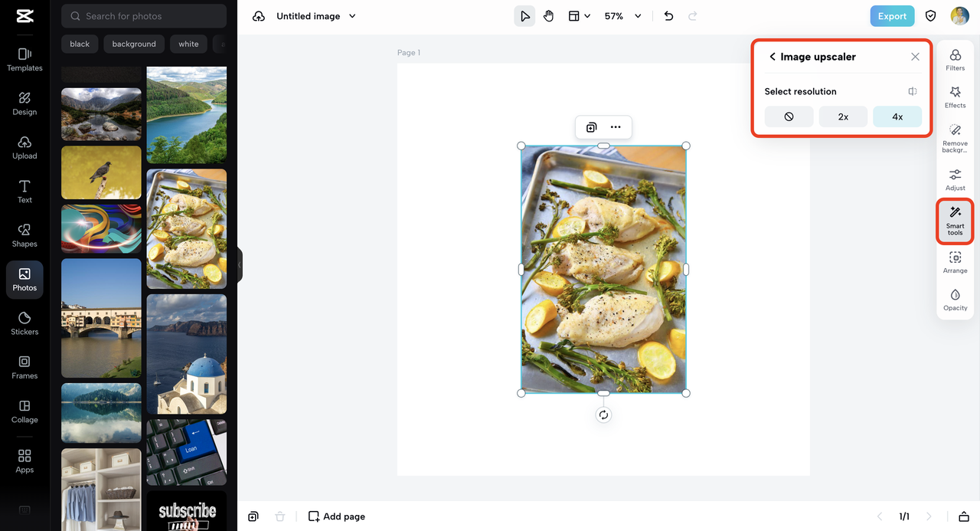Go to the next page arrow
Viewport: 980px width, 531px height.
coord(929,516)
